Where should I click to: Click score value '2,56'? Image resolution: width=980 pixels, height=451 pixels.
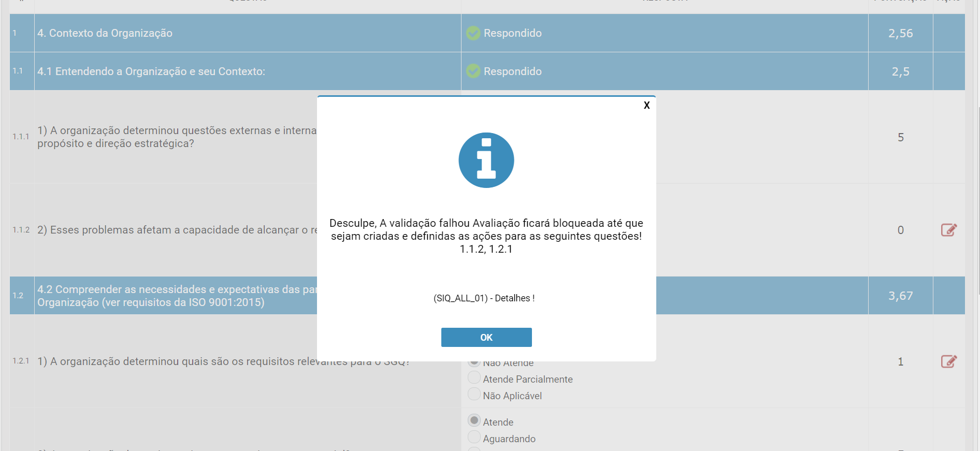[x=900, y=33]
